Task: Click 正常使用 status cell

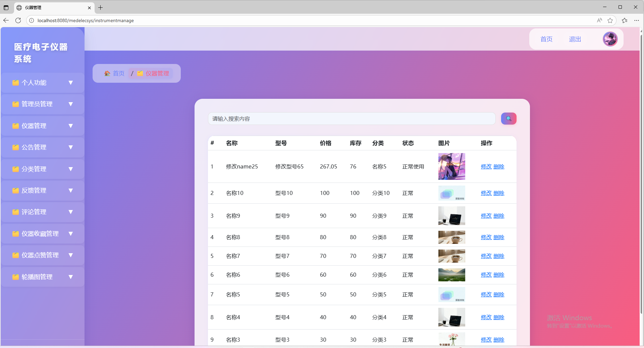Action: (413, 166)
